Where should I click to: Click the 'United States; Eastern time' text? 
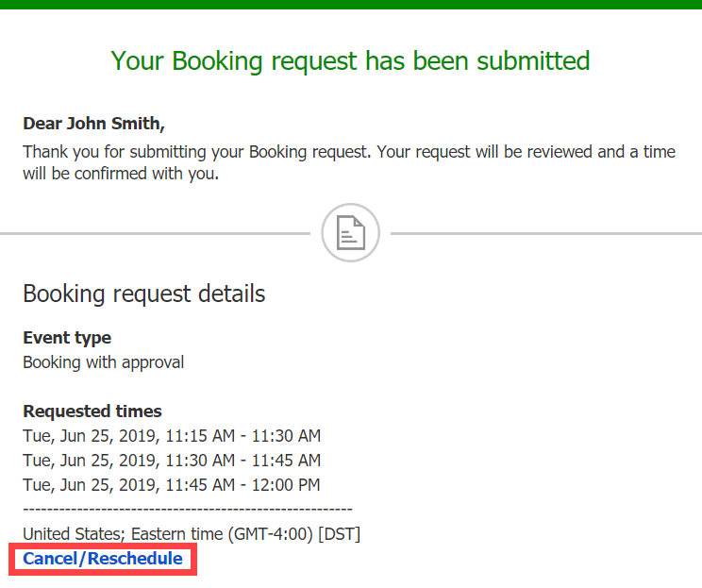click(122, 534)
